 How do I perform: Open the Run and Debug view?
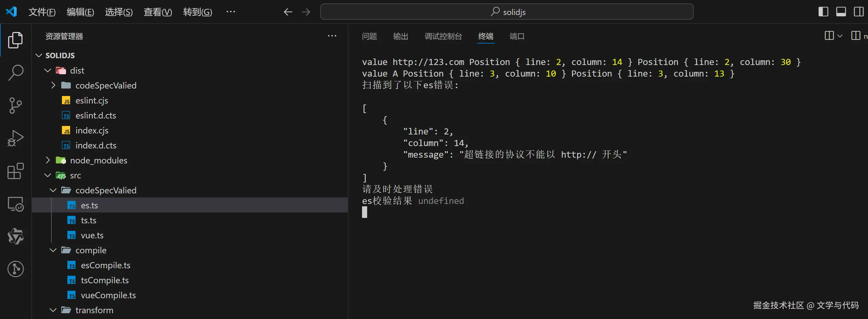pyautogui.click(x=16, y=138)
